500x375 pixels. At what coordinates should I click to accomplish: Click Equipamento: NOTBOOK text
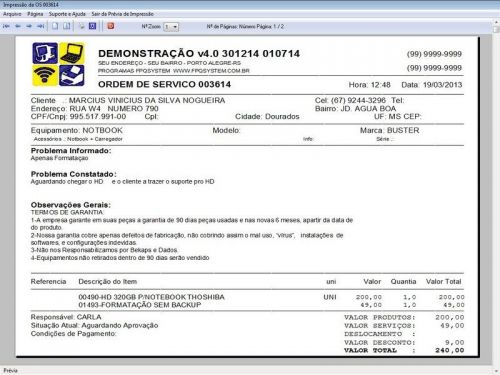click(x=77, y=130)
